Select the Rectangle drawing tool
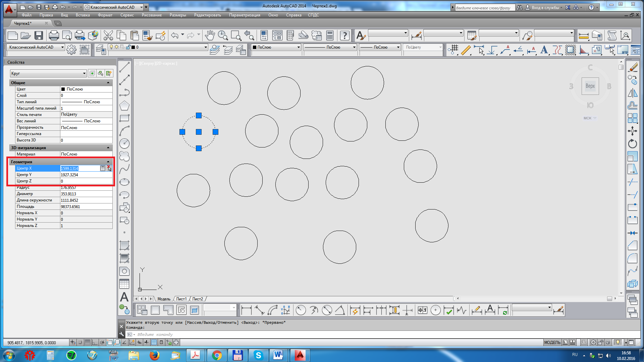 124,118
